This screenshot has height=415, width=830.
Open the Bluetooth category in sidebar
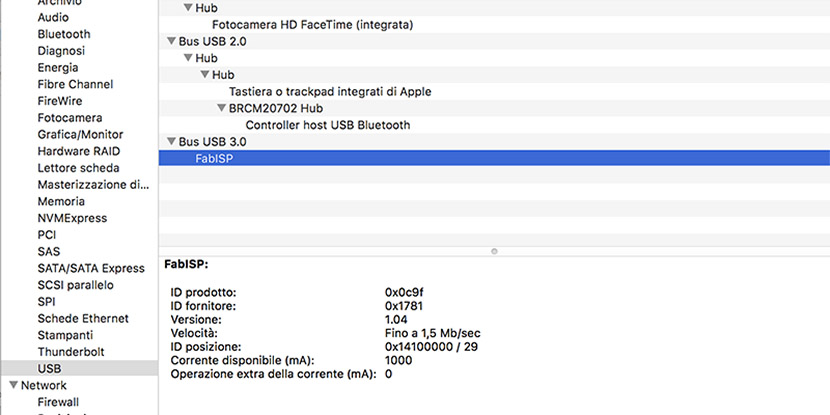click(x=64, y=34)
